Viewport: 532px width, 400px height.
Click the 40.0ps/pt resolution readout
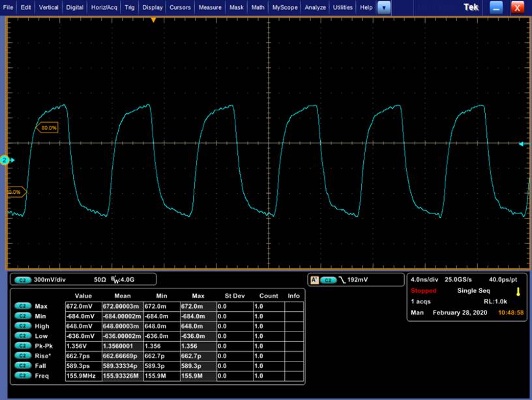(503, 279)
